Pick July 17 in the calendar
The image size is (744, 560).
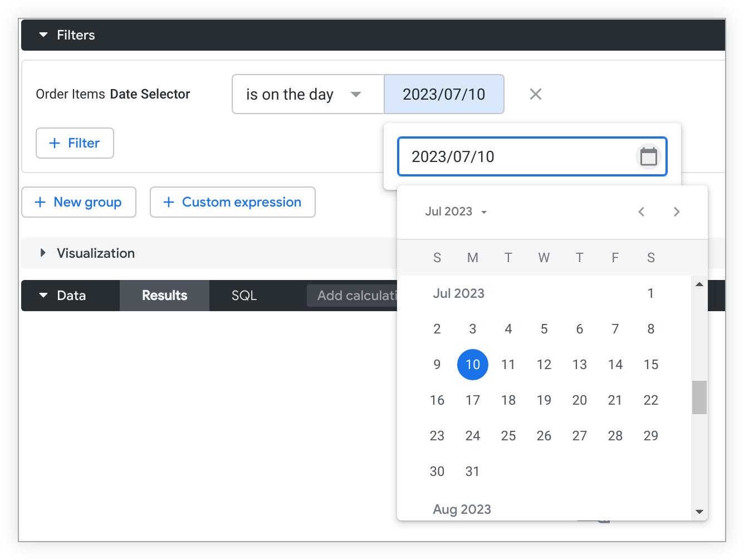472,400
